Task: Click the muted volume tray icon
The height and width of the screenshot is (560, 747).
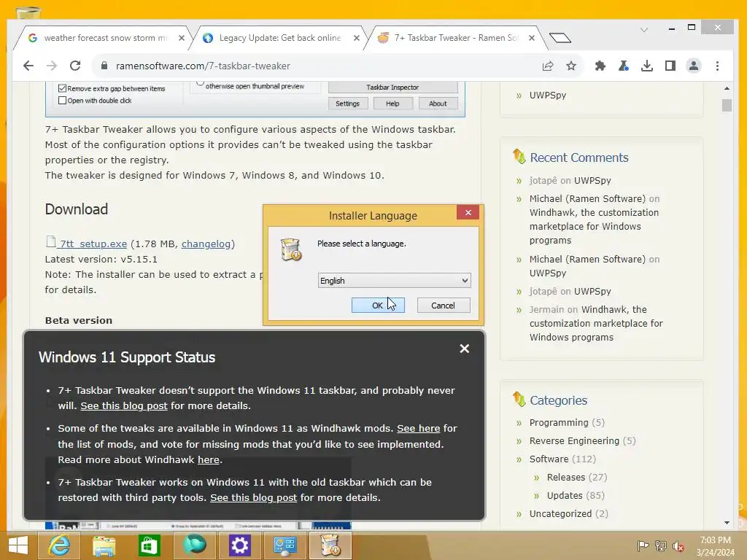Action: [x=678, y=546]
